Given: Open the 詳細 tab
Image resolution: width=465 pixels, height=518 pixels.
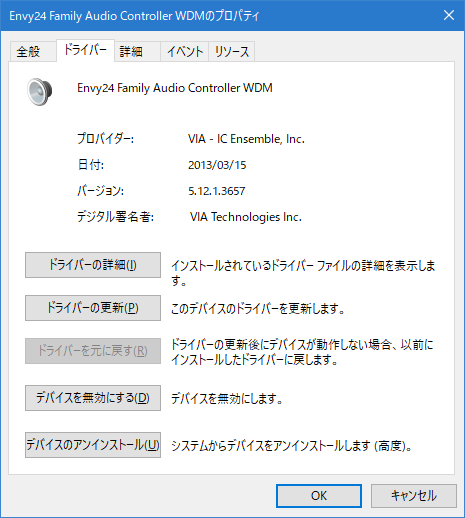Looking at the screenshot, I should pos(131,51).
